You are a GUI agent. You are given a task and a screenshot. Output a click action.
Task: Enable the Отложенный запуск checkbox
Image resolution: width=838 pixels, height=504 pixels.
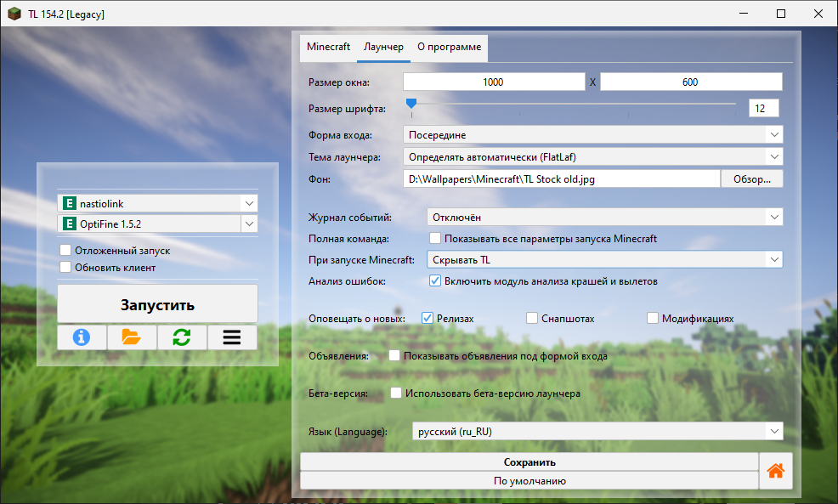65,250
